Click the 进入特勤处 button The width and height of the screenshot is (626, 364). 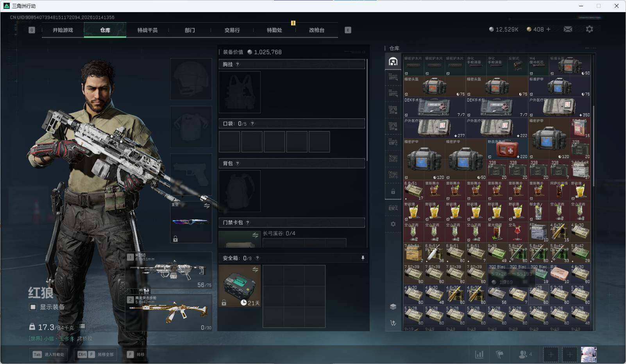coord(48,355)
